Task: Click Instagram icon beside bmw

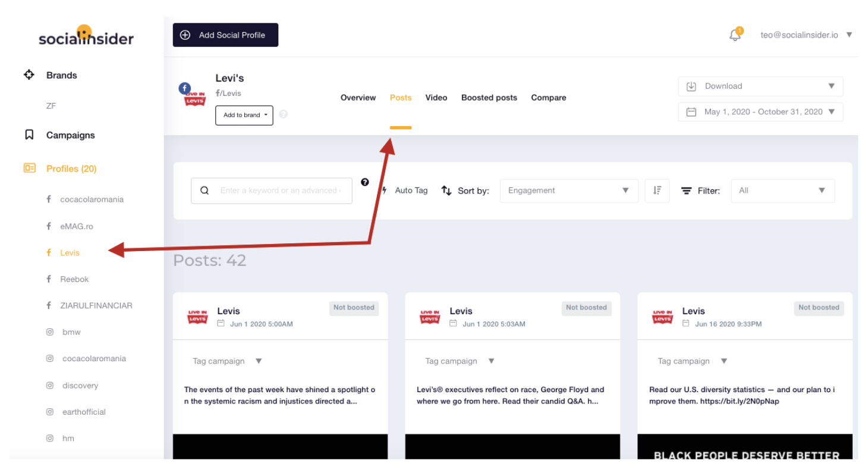Action: pos(50,332)
